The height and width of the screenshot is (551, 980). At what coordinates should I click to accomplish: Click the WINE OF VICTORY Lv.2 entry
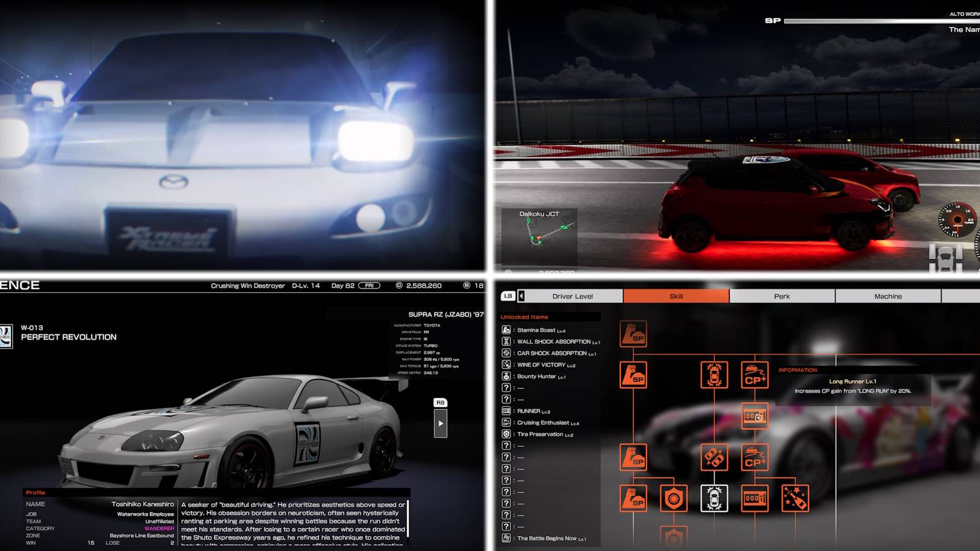click(x=546, y=365)
